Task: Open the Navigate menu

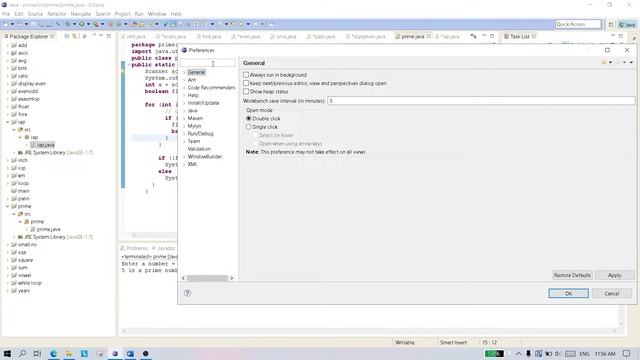Action: tap(81, 14)
